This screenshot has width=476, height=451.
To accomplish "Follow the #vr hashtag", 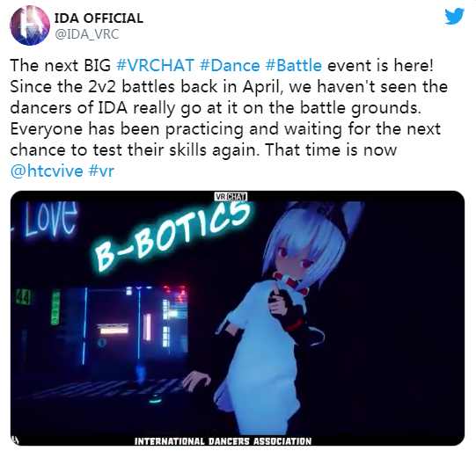I will (101, 171).
